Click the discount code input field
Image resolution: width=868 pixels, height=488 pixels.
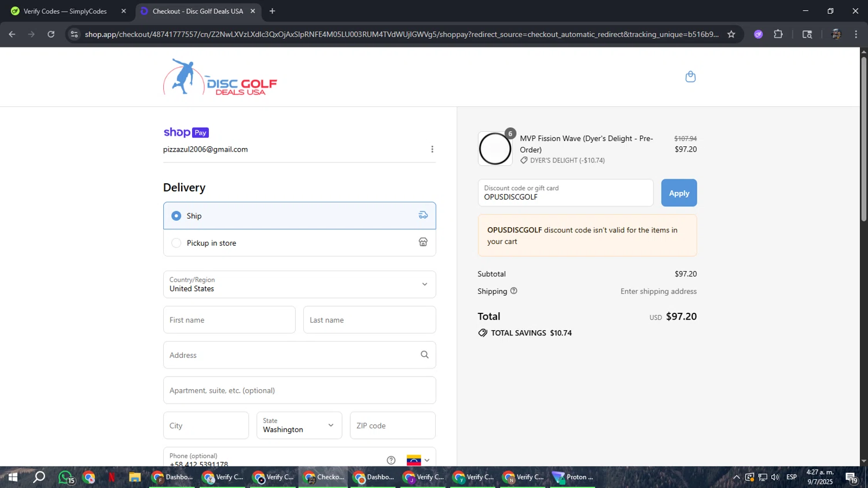click(x=565, y=193)
